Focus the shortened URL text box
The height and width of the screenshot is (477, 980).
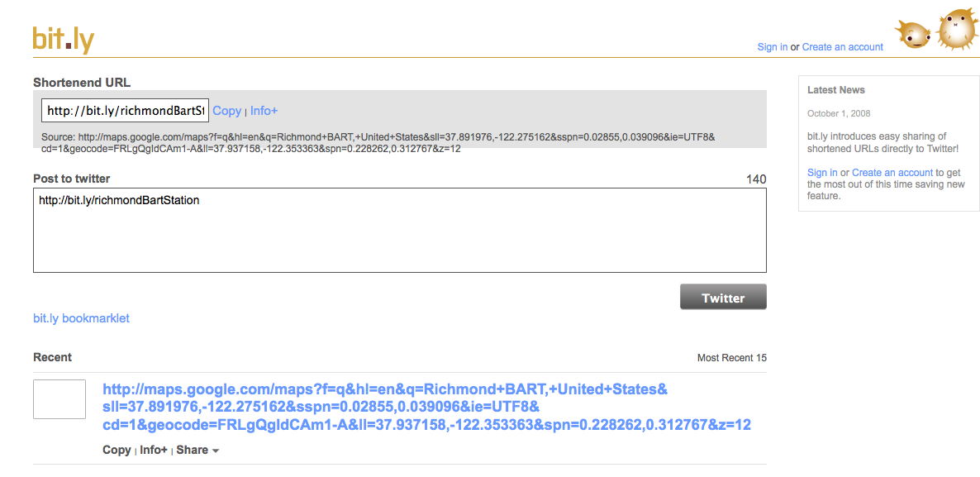coord(125,111)
